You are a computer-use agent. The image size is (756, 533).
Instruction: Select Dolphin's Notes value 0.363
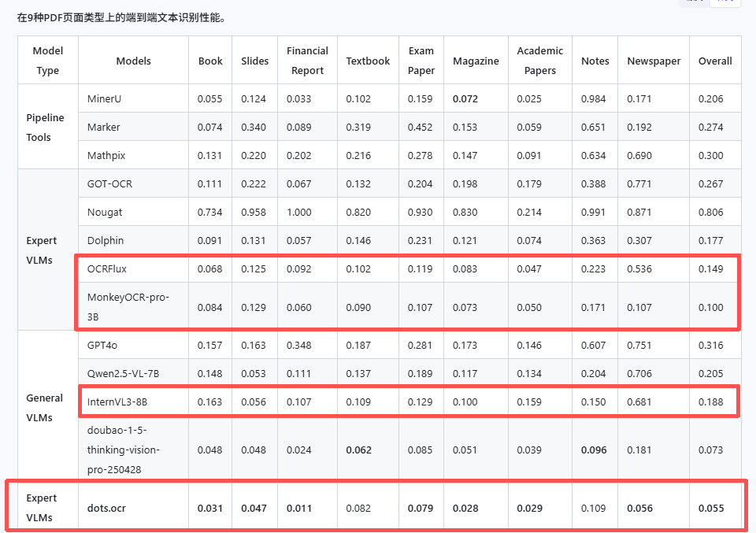click(x=593, y=240)
